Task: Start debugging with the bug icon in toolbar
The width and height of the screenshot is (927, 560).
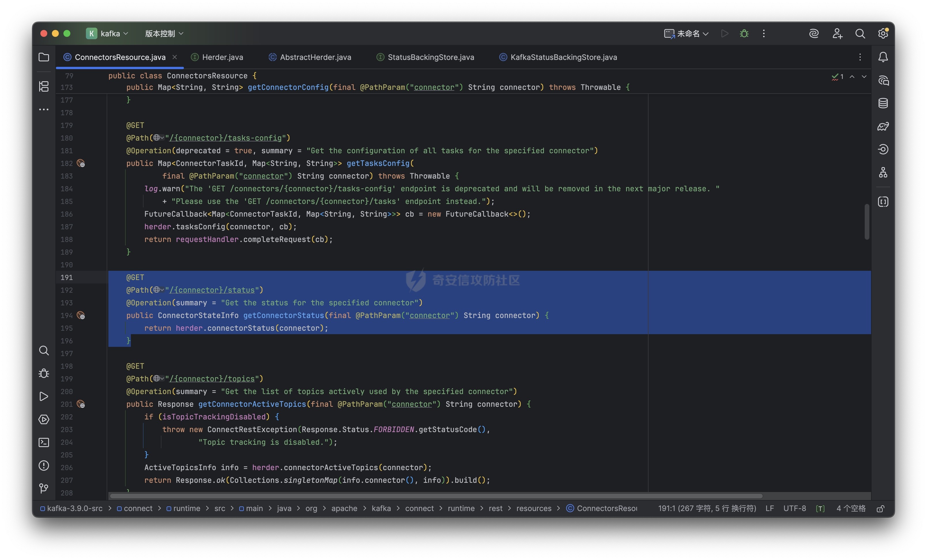Action: pos(744,33)
